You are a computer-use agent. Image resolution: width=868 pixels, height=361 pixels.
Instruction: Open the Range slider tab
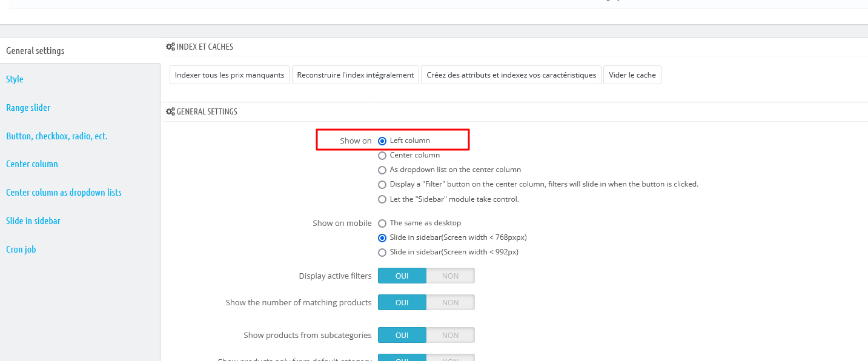point(28,108)
